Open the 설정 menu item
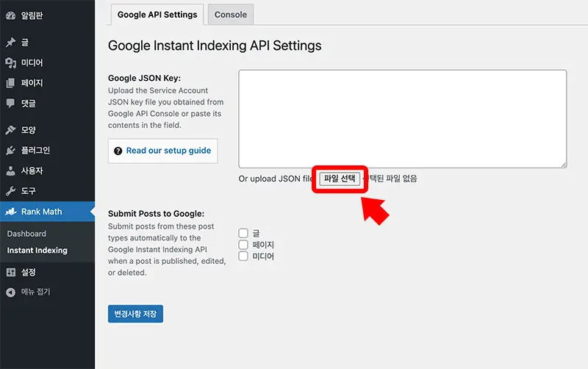The image size is (588, 369). 47,272
